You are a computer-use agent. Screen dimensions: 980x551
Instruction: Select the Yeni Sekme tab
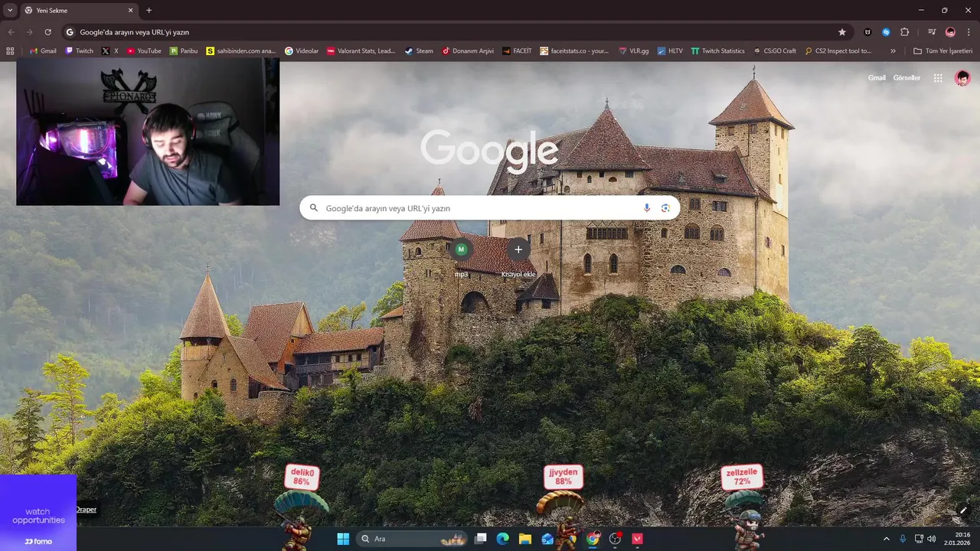pos(79,11)
